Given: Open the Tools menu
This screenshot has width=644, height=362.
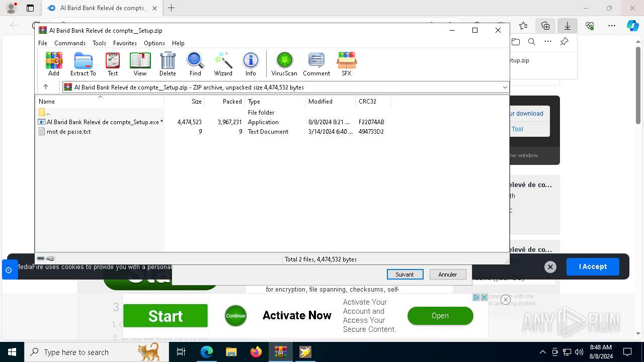Looking at the screenshot, I should coord(99,43).
